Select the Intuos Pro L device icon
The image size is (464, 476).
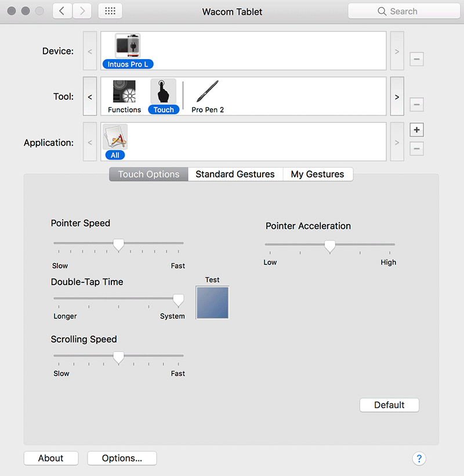128,46
